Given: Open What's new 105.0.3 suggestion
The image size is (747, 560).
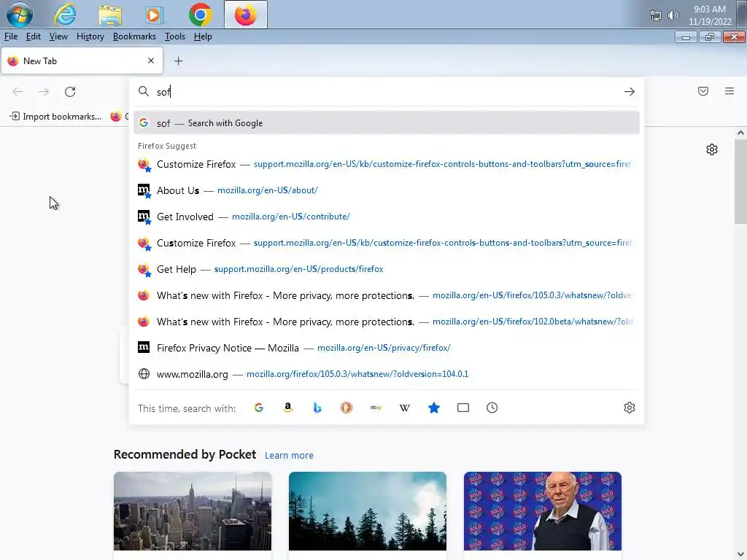Looking at the screenshot, I should [387, 296].
